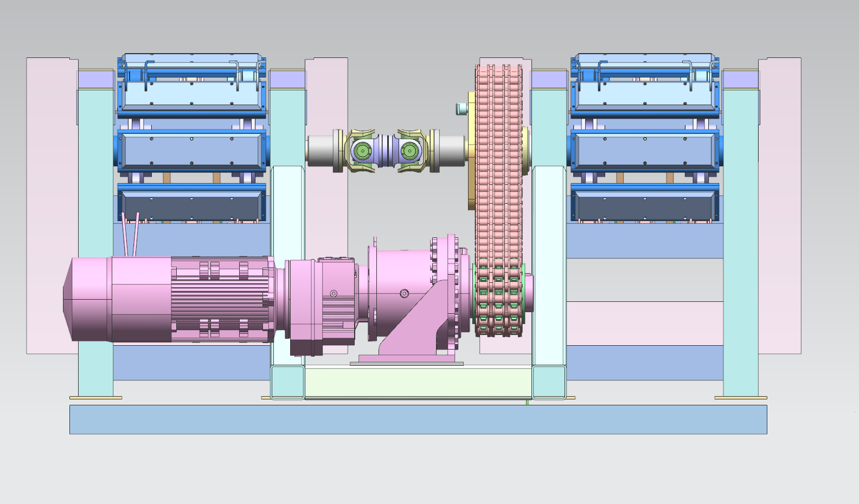The image size is (859, 504).
Task: Click the blue base plate under the assembly
Action: 418,419
